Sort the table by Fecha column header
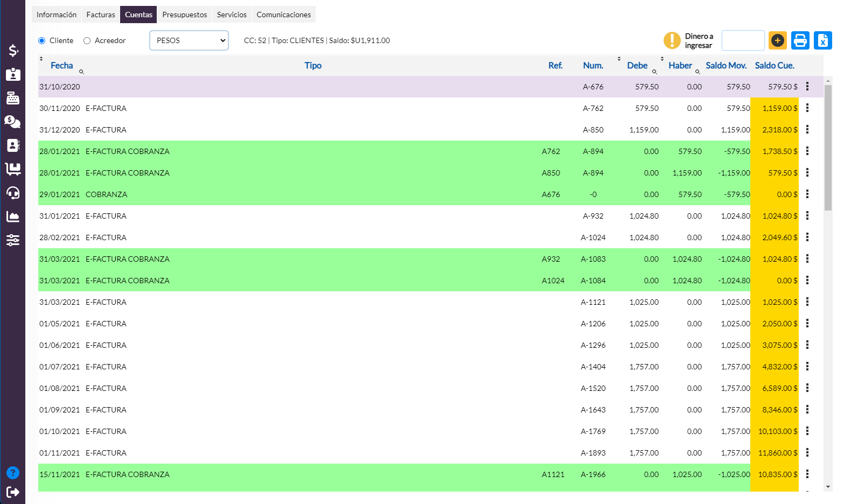Viewport: 844px width, 504px height. tap(61, 66)
